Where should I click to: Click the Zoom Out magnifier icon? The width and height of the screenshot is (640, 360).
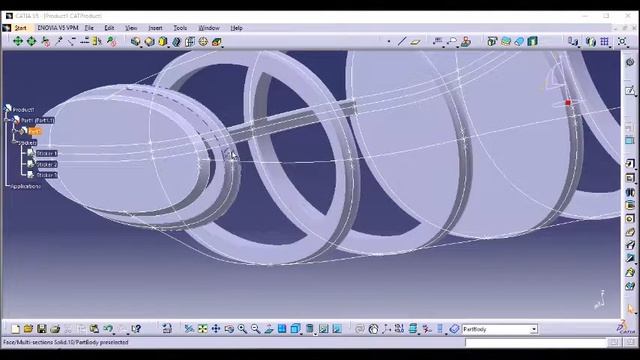[256, 329]
